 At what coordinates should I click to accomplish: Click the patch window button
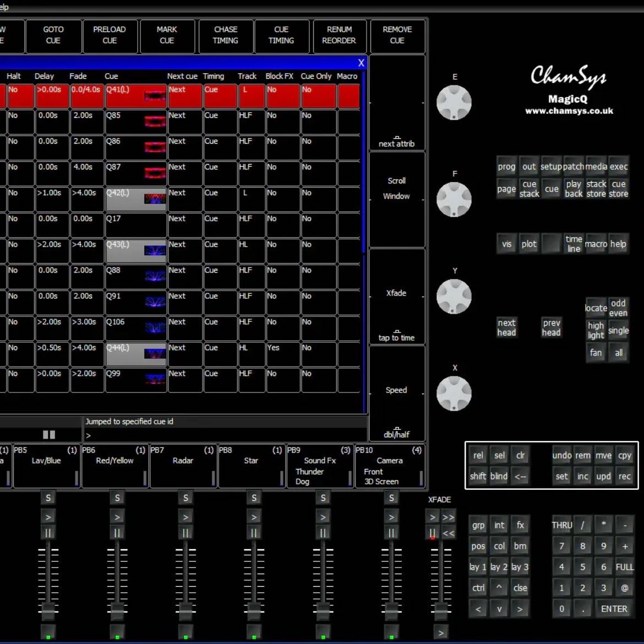point(574,166)
